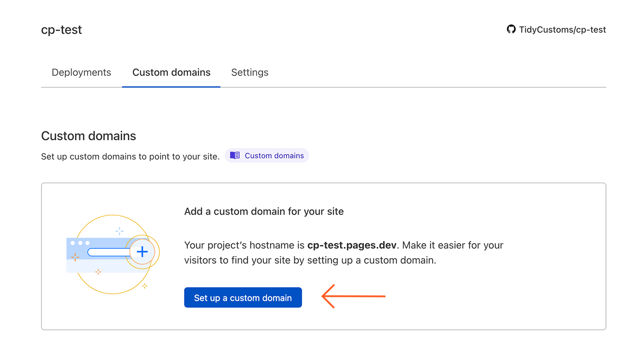This screenshot has width=644, height=361.
Task: Click the Add a custom domain heading
Action: (264, 211)
